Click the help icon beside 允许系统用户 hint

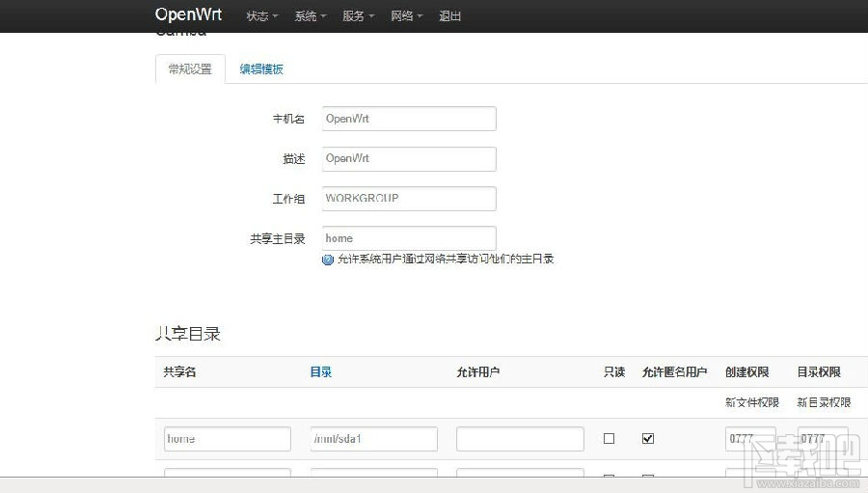pyautogui.click(x=328, y=260)
